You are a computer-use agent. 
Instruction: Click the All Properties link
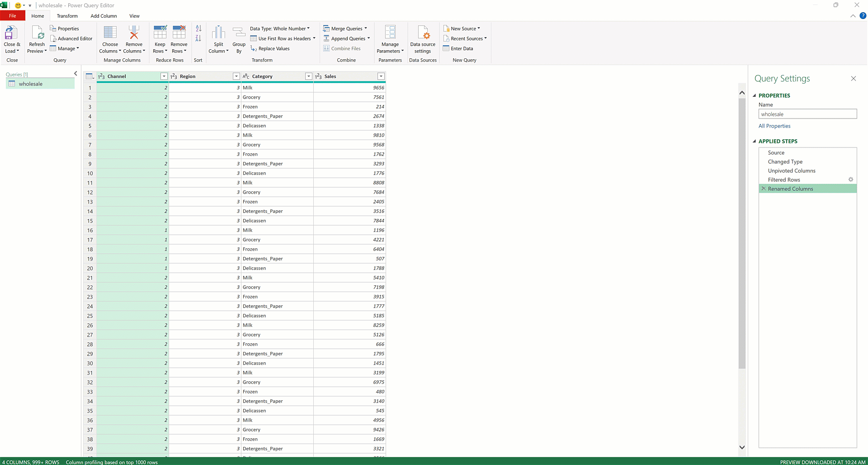click(774, 126)
